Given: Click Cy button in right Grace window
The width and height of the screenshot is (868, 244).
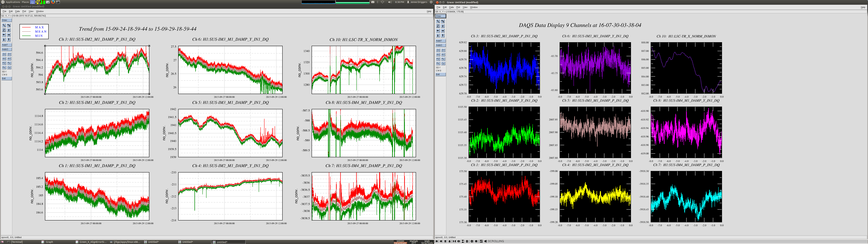Looking at the screenshot, I should 443,63.
